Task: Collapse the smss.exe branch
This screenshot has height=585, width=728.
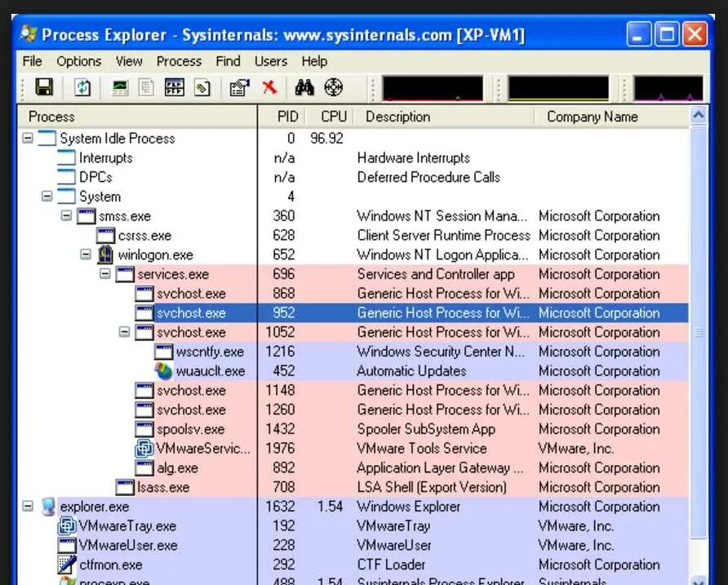Action: pyautogui.click(x=66, y=215)
